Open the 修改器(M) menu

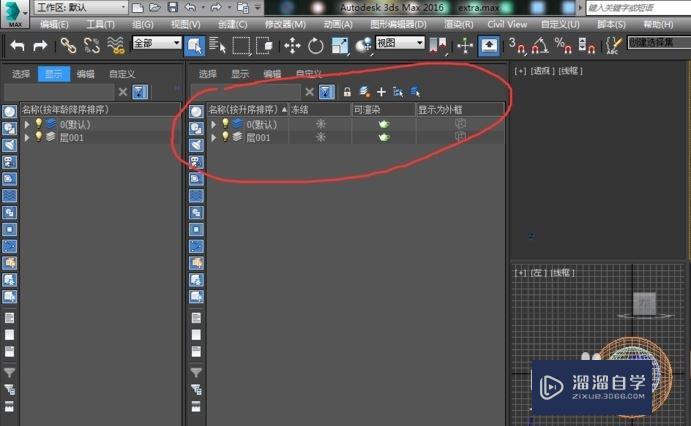pyautogui.click(x=285, y=25)
